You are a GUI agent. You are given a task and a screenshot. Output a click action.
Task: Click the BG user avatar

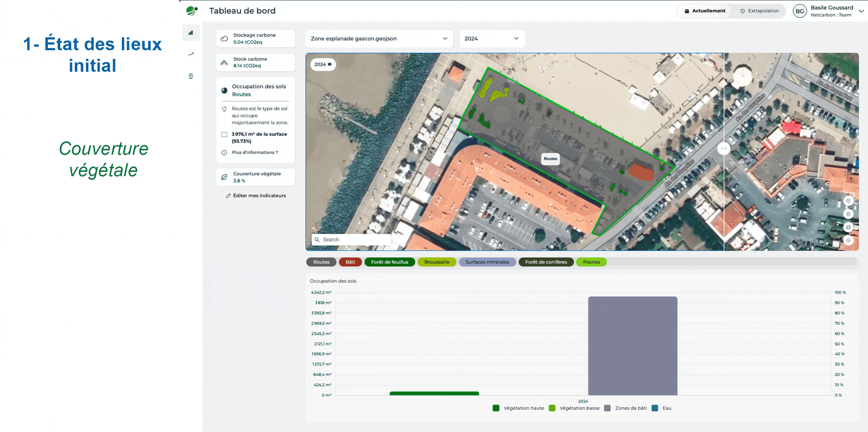point(799,11)
